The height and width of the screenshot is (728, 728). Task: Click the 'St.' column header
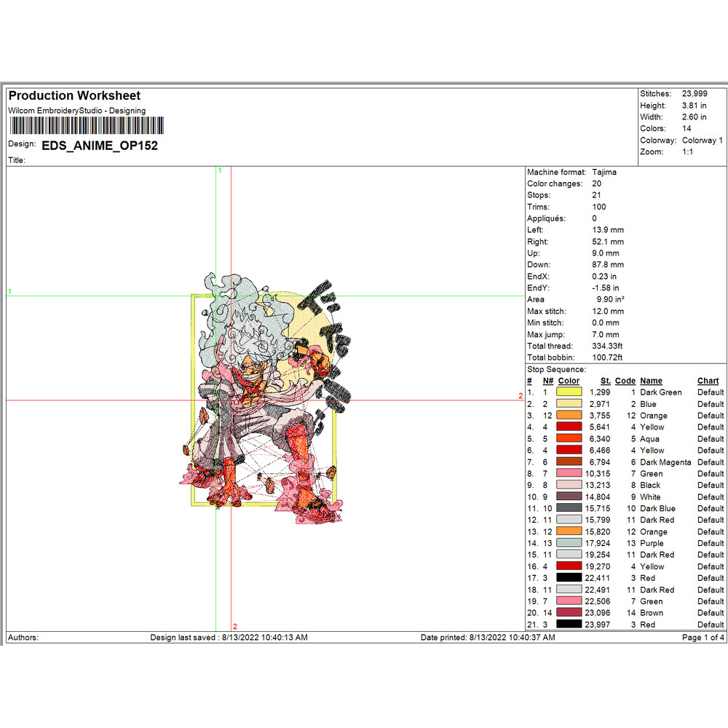(605, 381)
